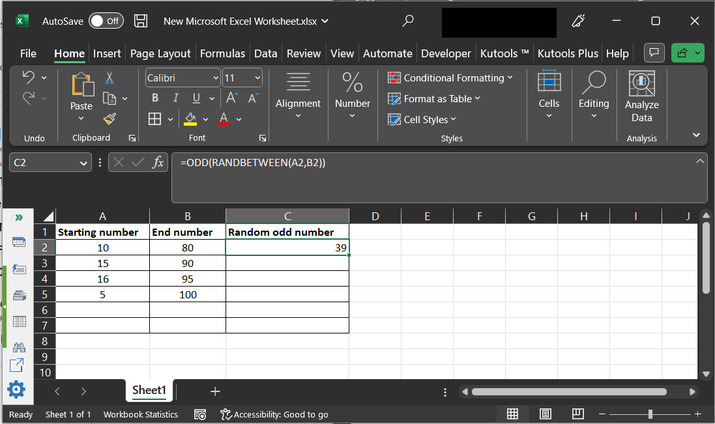The height and width of the screenshot is (424, 715).
Task: Toggle Bold formatting
Action: tap(155, 98)
